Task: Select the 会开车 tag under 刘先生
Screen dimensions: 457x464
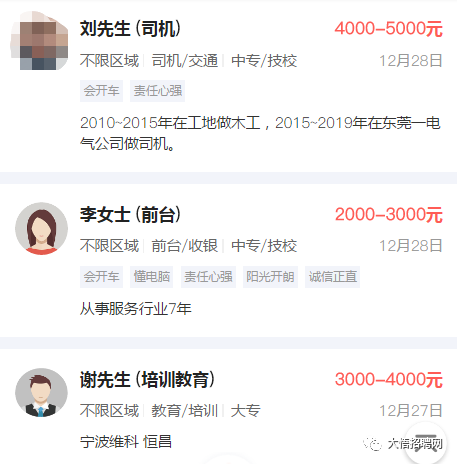Action: tap(101, 91)
